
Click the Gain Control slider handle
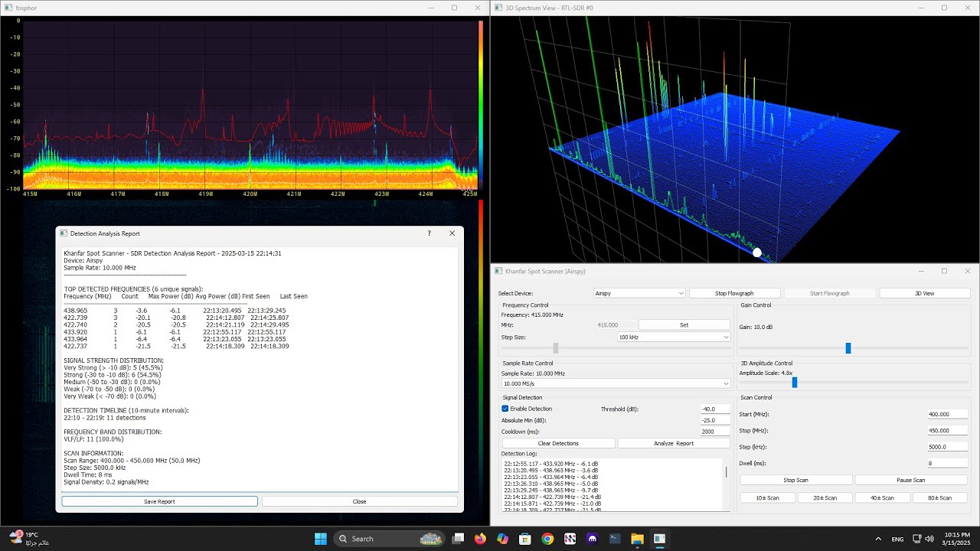[848, 348]
